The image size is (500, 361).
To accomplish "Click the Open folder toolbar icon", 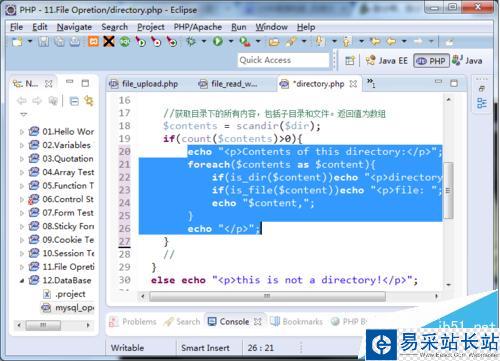I will coord(274,42).
